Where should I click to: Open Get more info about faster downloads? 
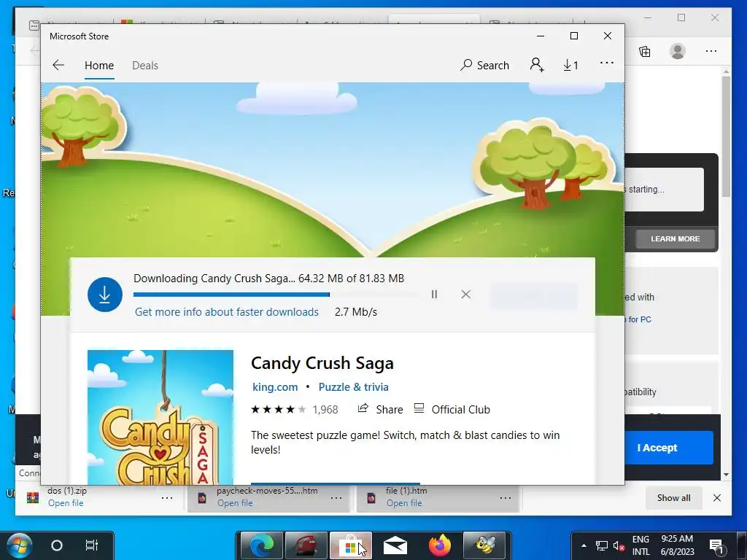(x=227, y=312)
